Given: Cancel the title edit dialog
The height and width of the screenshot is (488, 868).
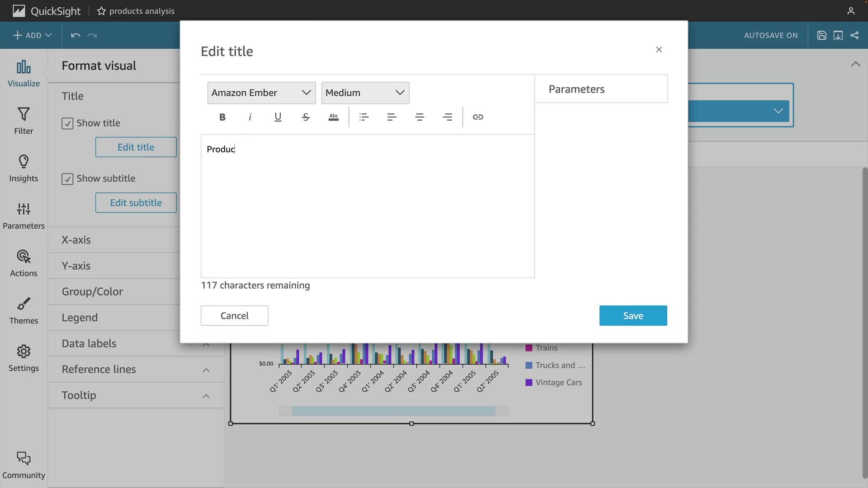Looking at the screenshot, I should tap(234, 315).
